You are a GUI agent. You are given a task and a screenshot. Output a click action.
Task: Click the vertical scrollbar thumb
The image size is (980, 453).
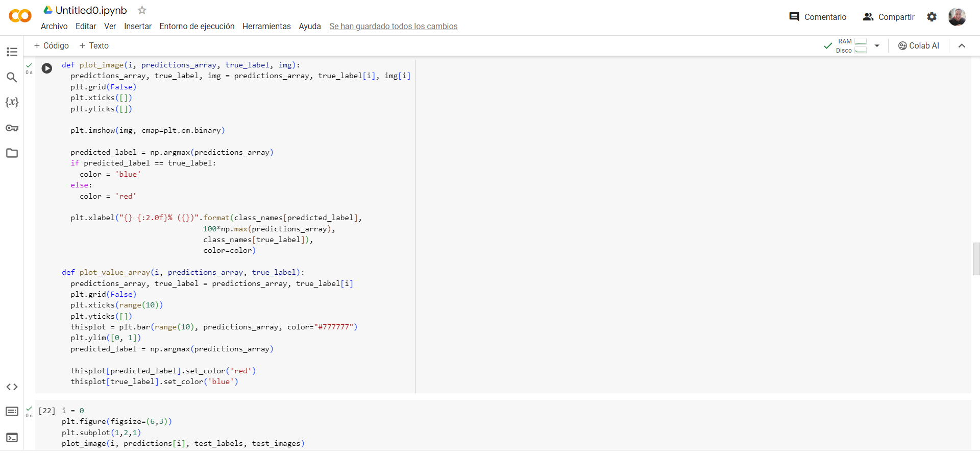976,259
